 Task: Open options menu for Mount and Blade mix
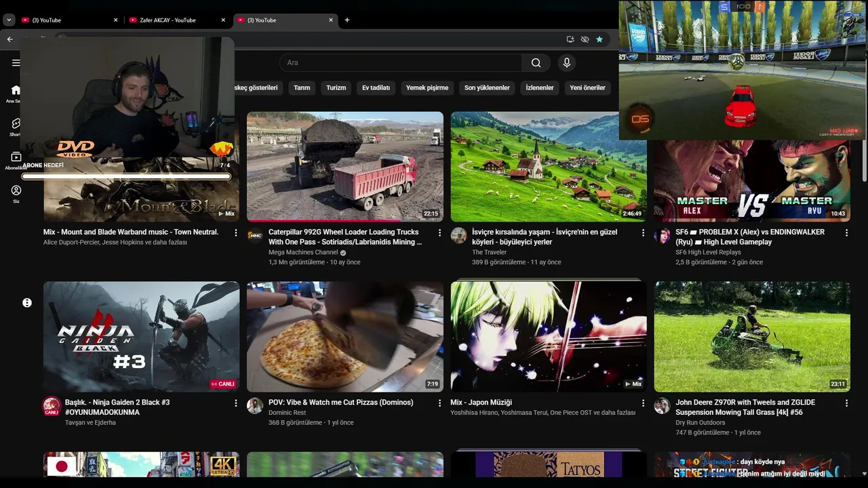tap(236, 232)
